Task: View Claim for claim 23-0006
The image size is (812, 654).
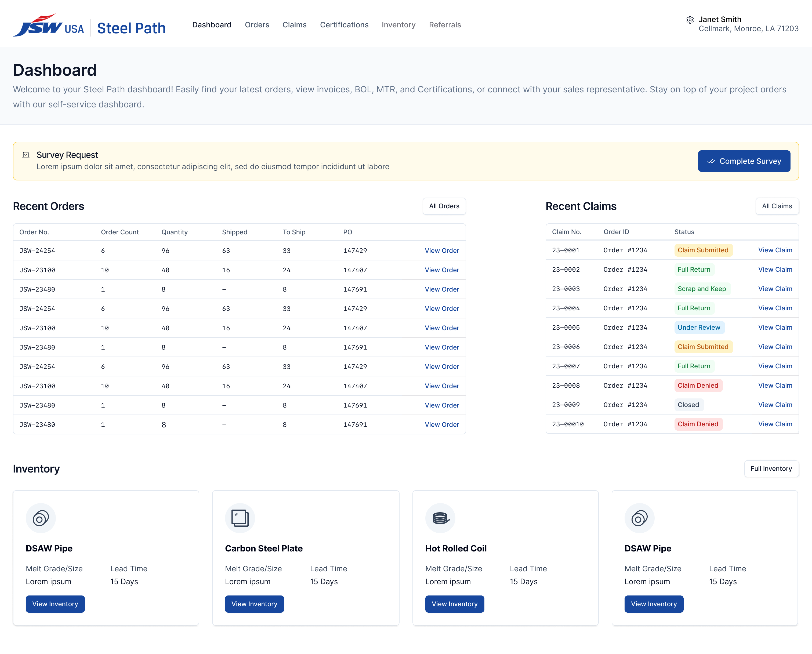Action: (x=775, y=347)
